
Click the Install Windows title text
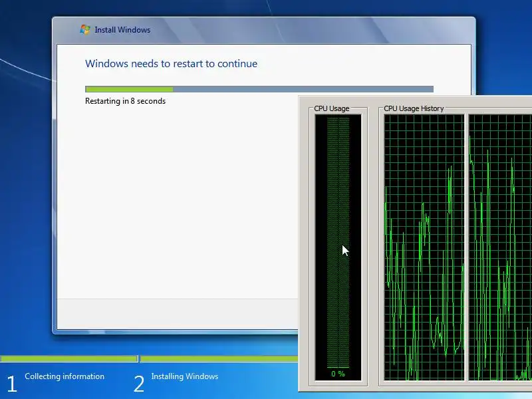coord(122,30)
